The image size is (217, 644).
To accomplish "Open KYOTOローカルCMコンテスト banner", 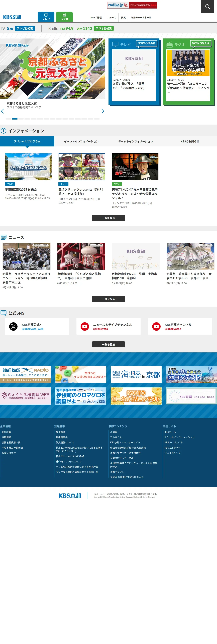I will [x=136, y=396].
